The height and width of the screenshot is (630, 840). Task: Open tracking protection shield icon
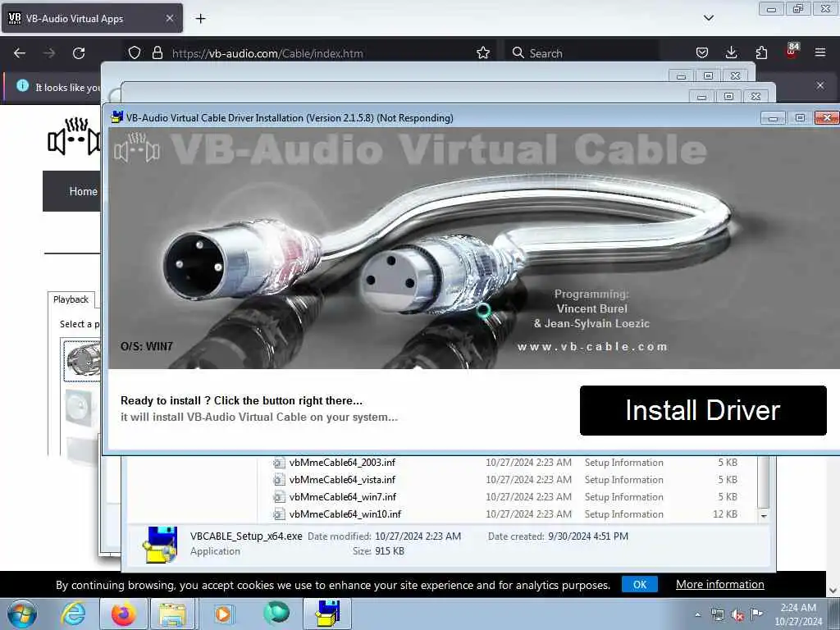(135, 52)
